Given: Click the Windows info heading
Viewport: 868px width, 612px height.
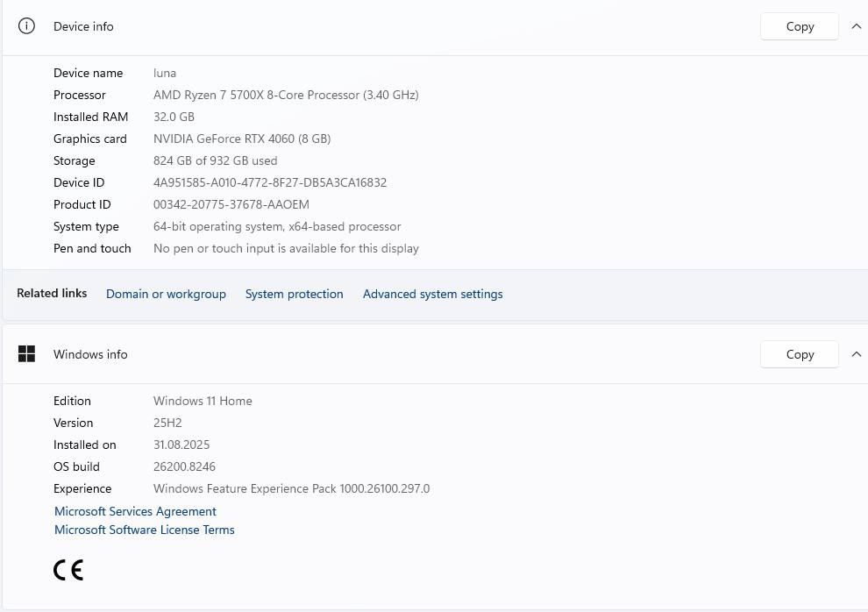Looking at the screenshot, I should (90, 354).
